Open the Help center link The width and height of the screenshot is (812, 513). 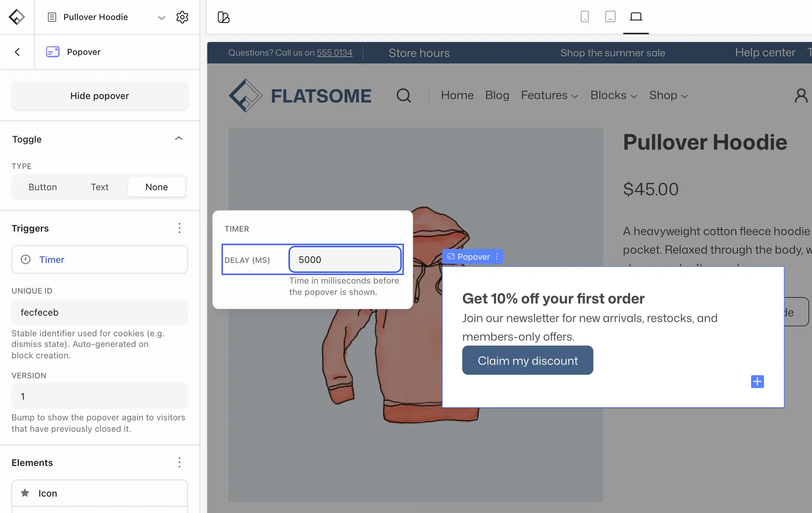pyautogui.click(x=765, y=52)
